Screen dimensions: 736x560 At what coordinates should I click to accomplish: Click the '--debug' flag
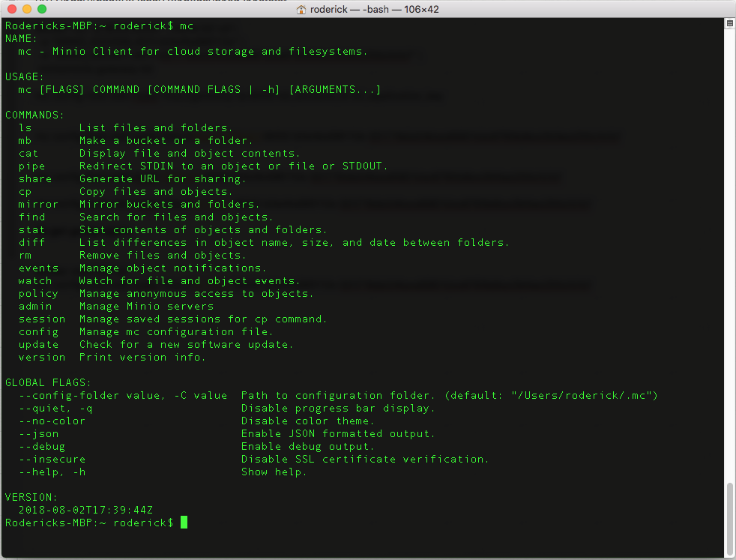pos(42,446)
